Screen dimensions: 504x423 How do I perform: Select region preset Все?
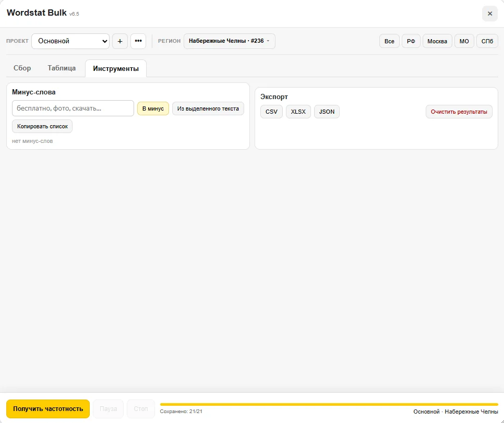[x=389, y=41]
